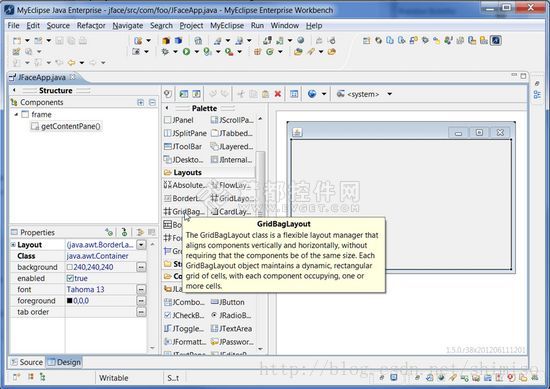The height and width of the screenshot is (389, 550).
Task: Click the tab order ellipsis button
Action: coord(141,312)
